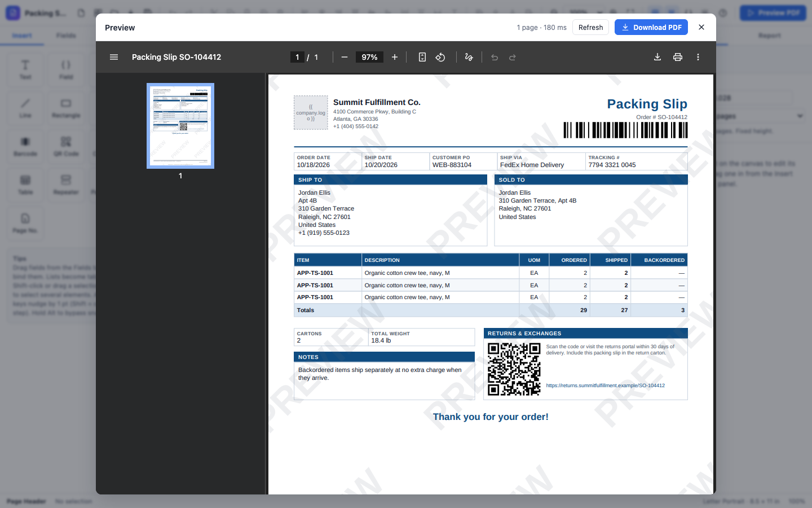Rotate the page with the rotate icon
Screen dimensions: 812x508
440,57
